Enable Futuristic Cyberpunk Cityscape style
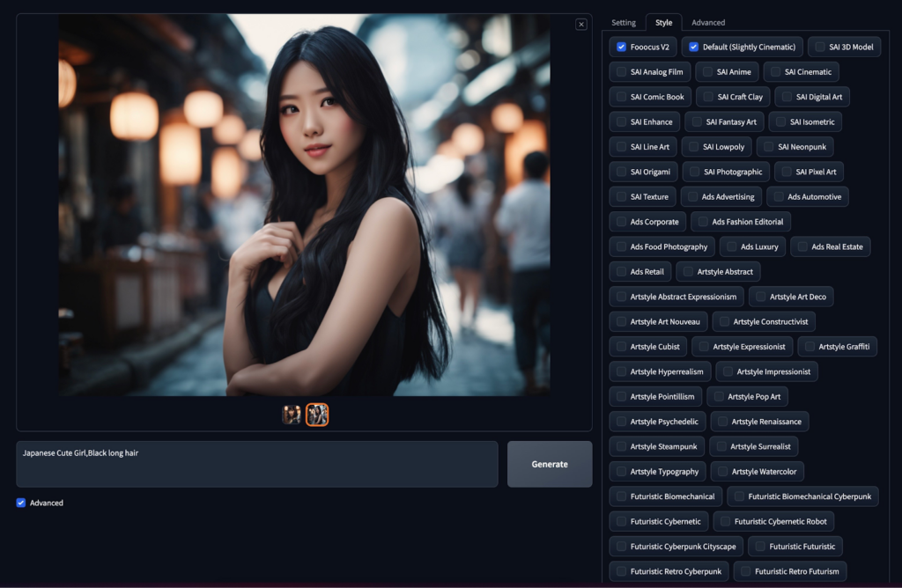 point(622,547)
